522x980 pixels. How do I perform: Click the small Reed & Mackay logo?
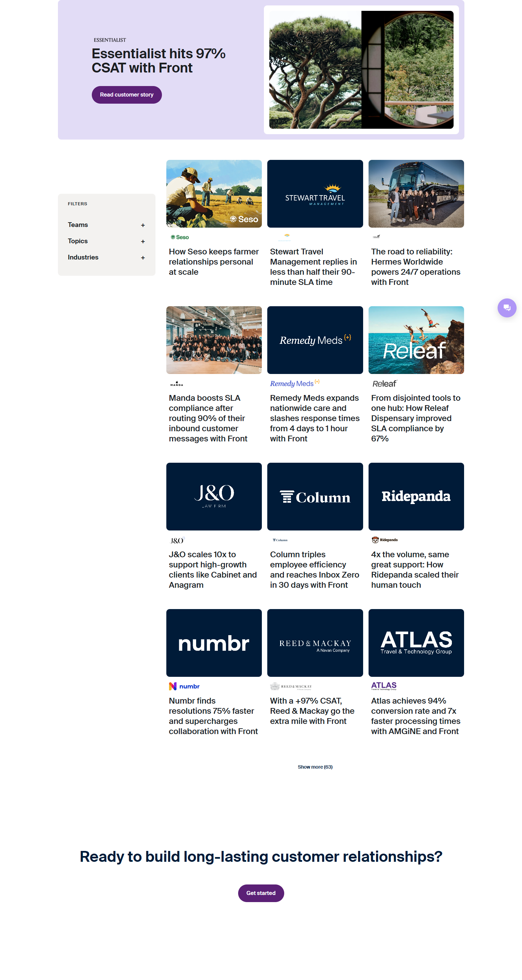tap(291, 686)
